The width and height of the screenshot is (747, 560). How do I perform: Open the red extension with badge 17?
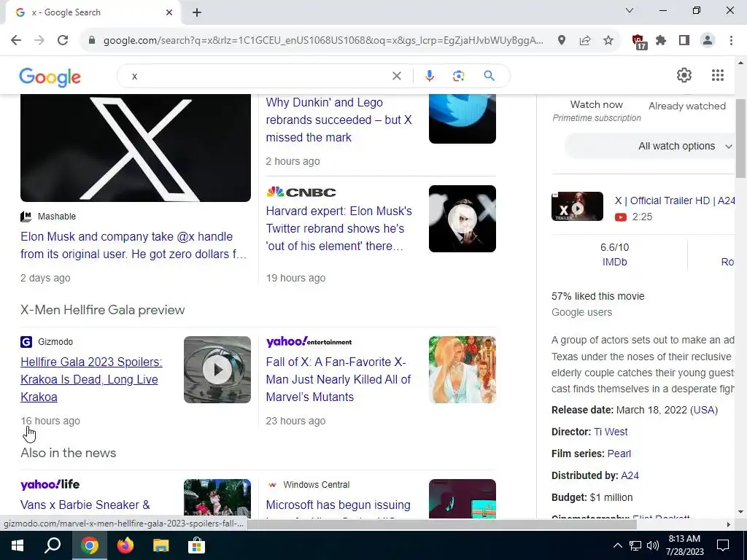click(x=639, y=42)
